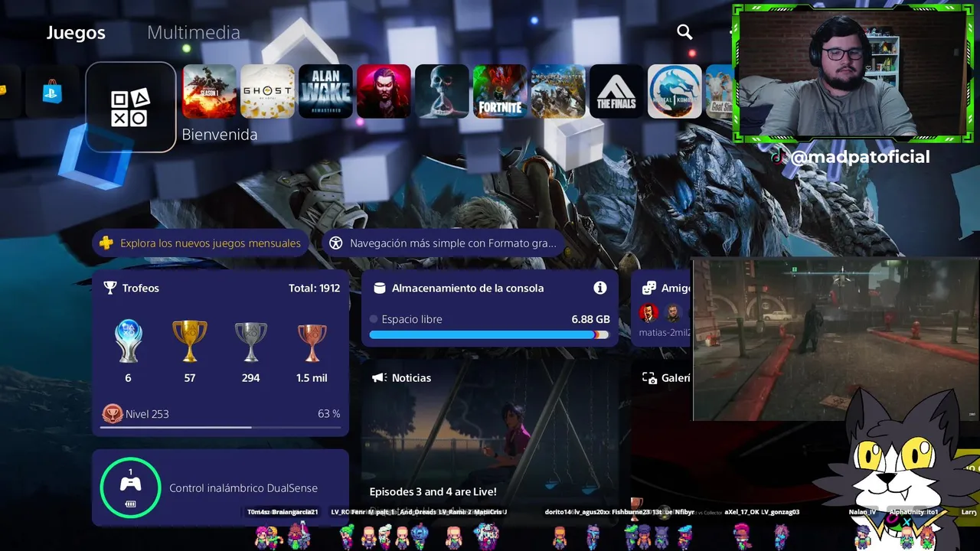
Task: Click the Nivel 253 text
Action: click(x=147, y=414)
